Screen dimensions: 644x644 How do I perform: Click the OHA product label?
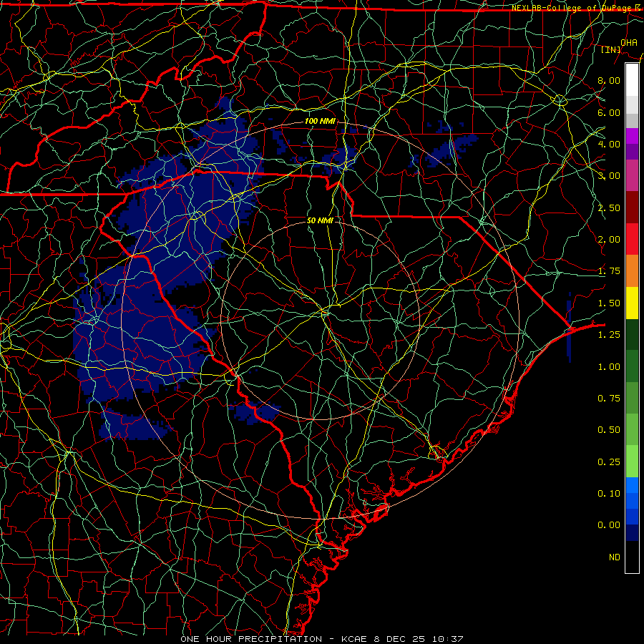pyautogui.click(x=629, y=42)
